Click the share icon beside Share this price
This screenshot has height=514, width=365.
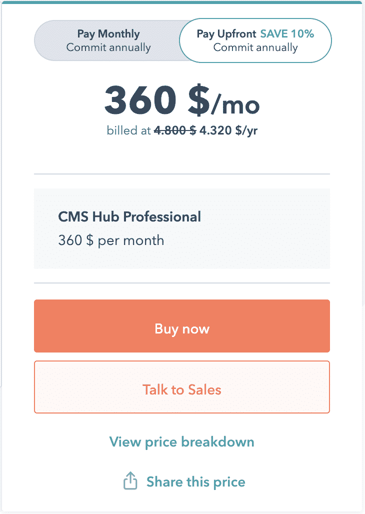coord(130,481)
